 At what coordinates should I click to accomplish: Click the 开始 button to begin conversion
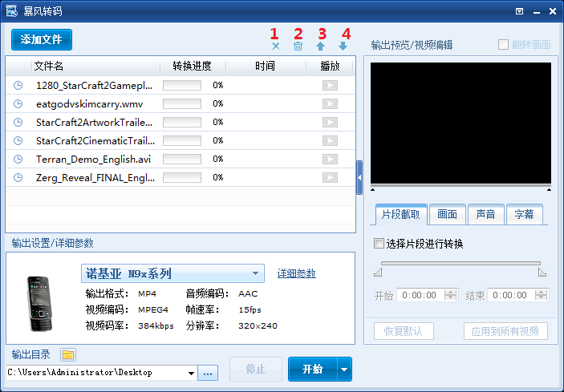coord(313,370)
